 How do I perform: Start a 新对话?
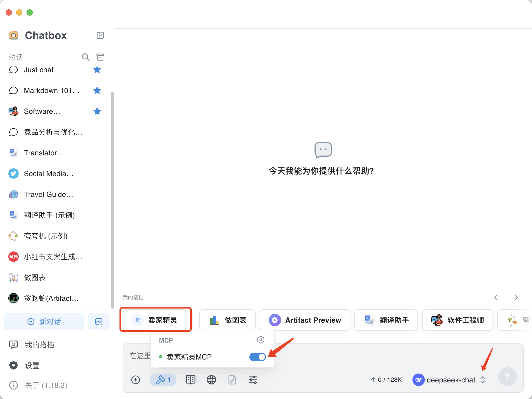[44, 322]
